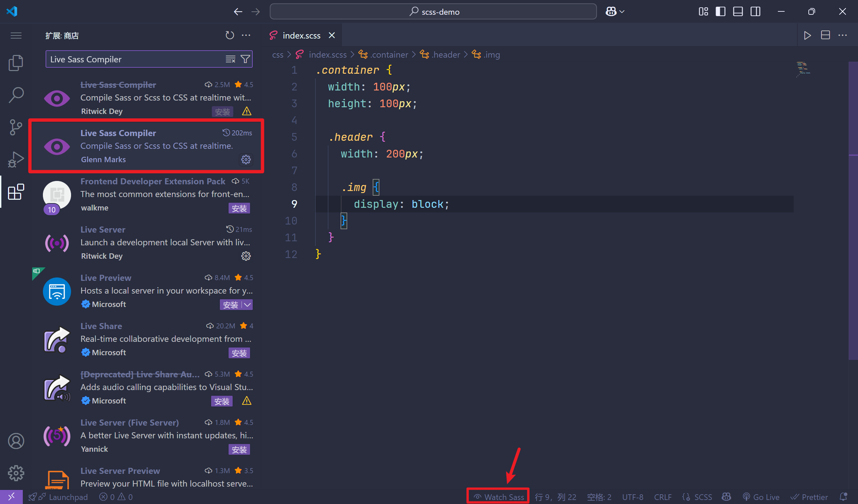Select css folder in breadcrumb

(x=278, y=55)
